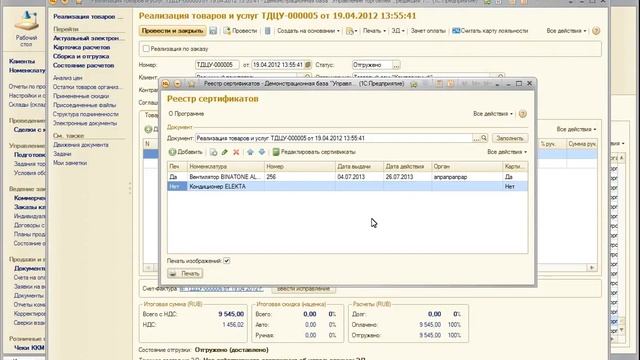Open Все действия dropdown in main document toolbar
640x360 pixels.
coord(566,31)
